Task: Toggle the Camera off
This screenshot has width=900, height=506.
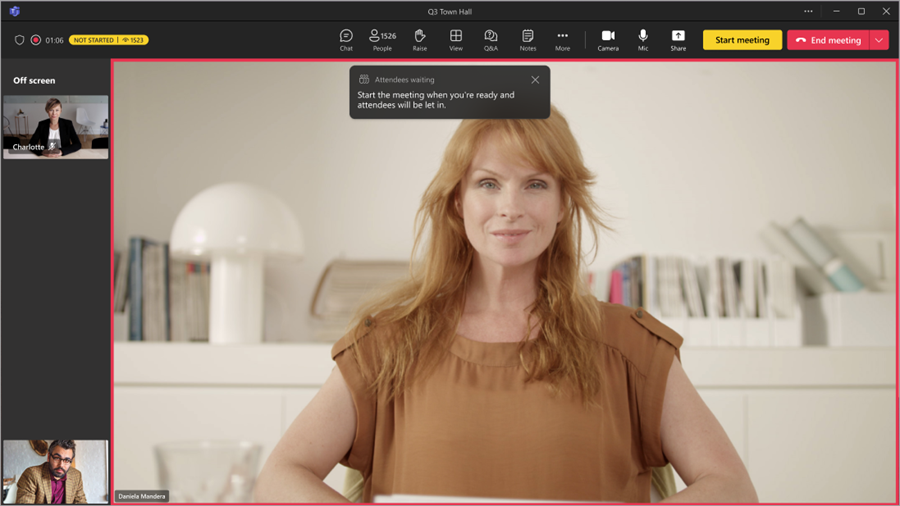Action: click(x=608, y=40)
